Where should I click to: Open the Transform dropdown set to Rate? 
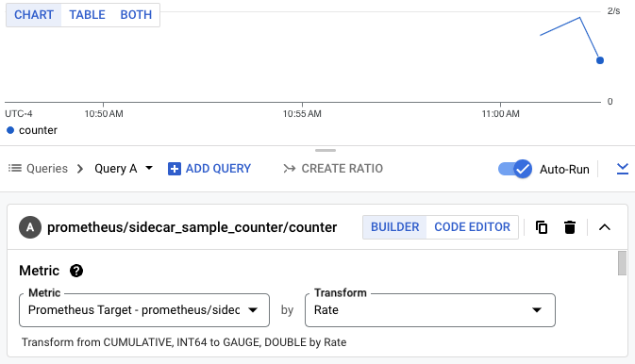click(x=430, y=310)
